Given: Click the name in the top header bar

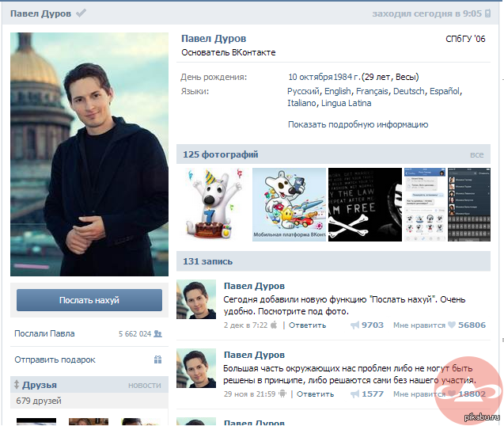Looking at the screenshot, I should [x=40, y=13].
